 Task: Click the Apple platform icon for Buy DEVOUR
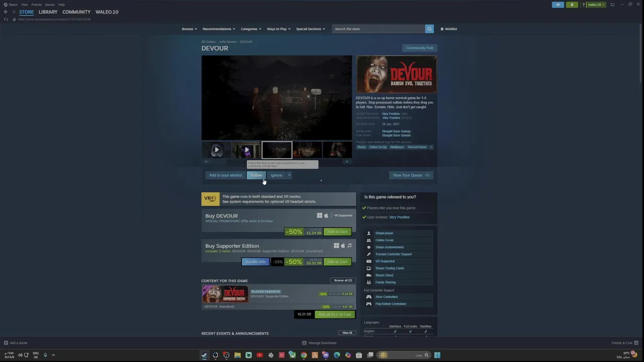[x=326, y=216]
